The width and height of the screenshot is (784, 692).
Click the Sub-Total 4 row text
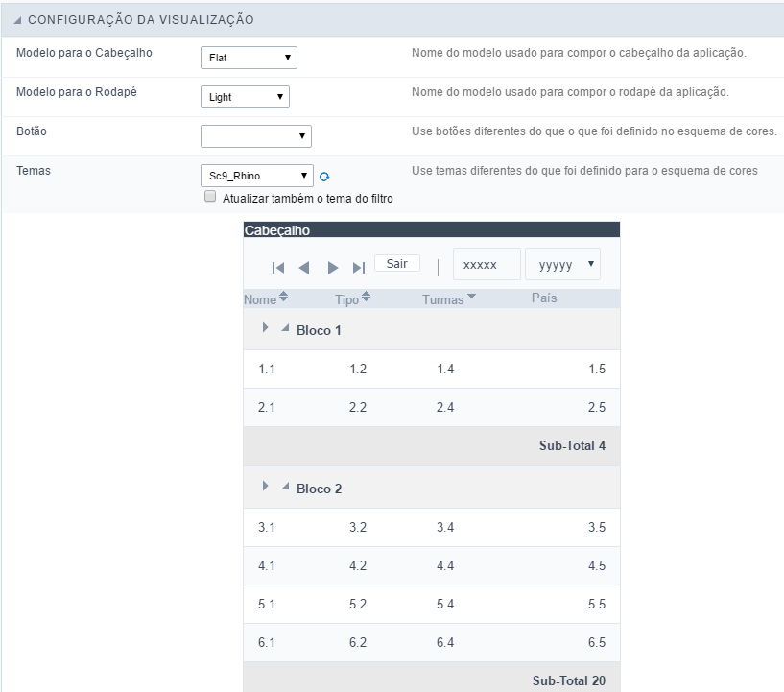572,446
